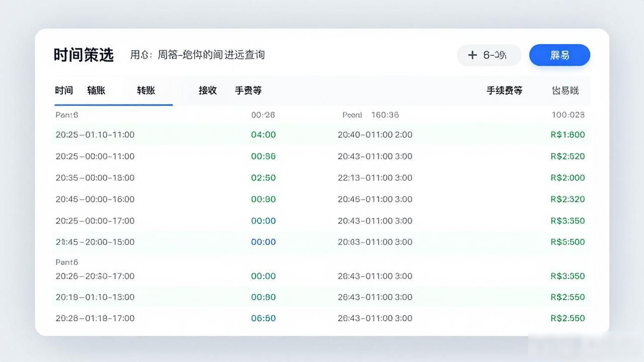This screenshot has width=644, height=362.
Task: Click the rightmost column header after 手续费等
Action: 566,90
